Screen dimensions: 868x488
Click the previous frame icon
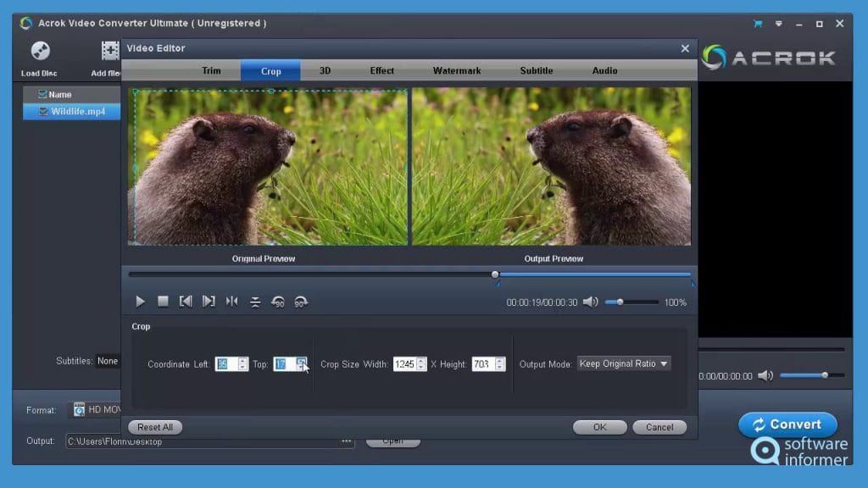coord(186,301)
